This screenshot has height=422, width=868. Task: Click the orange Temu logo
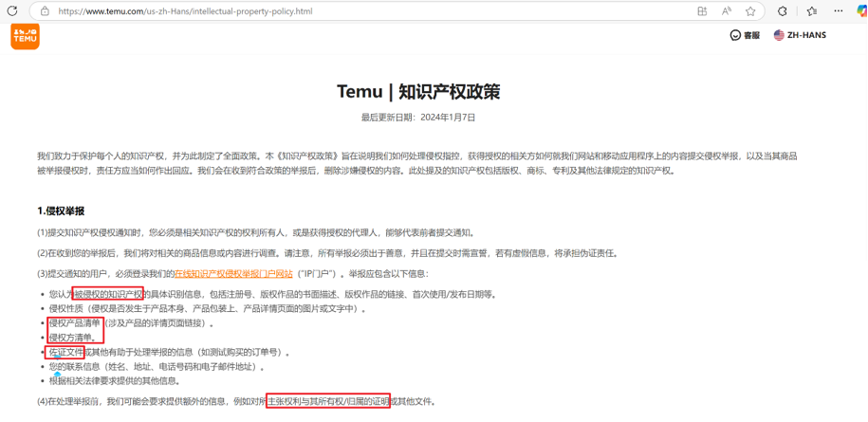(x=25, y=35)
